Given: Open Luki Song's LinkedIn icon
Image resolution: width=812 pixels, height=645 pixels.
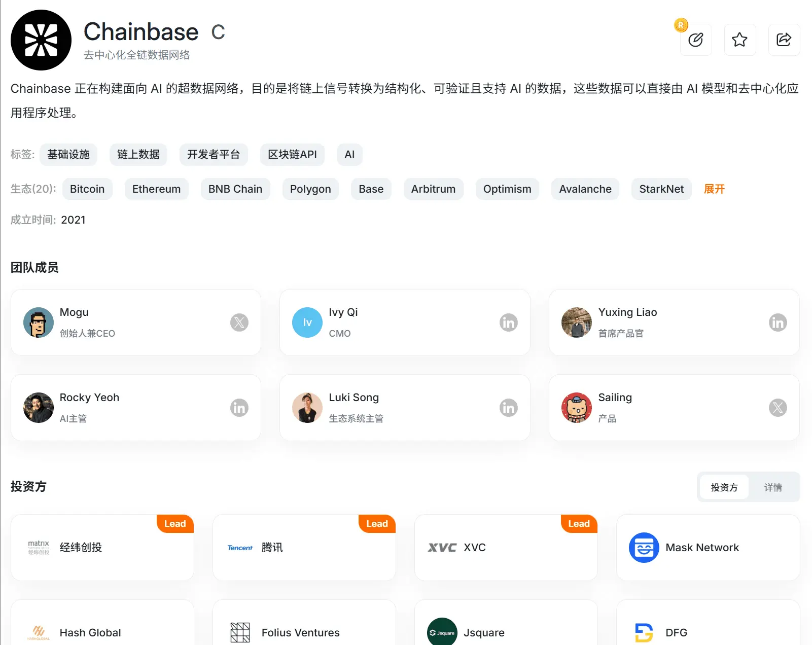Looking at the screenshot, I should [x=508, y=408].
